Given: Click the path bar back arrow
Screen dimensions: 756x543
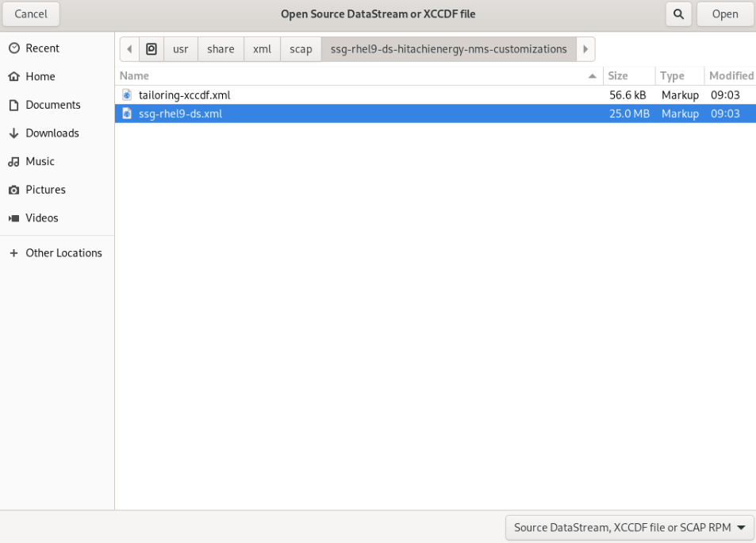Looking at the screenshot, I should [130, 49].
